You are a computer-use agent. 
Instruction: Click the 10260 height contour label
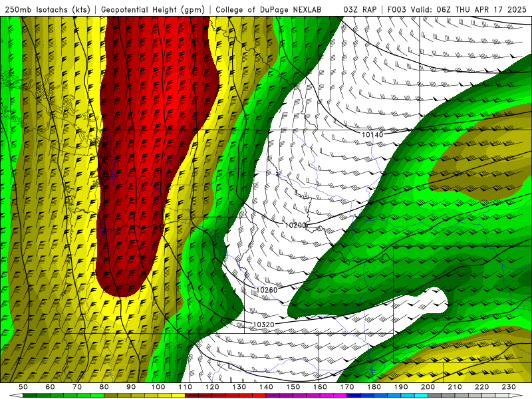(267, 290)
